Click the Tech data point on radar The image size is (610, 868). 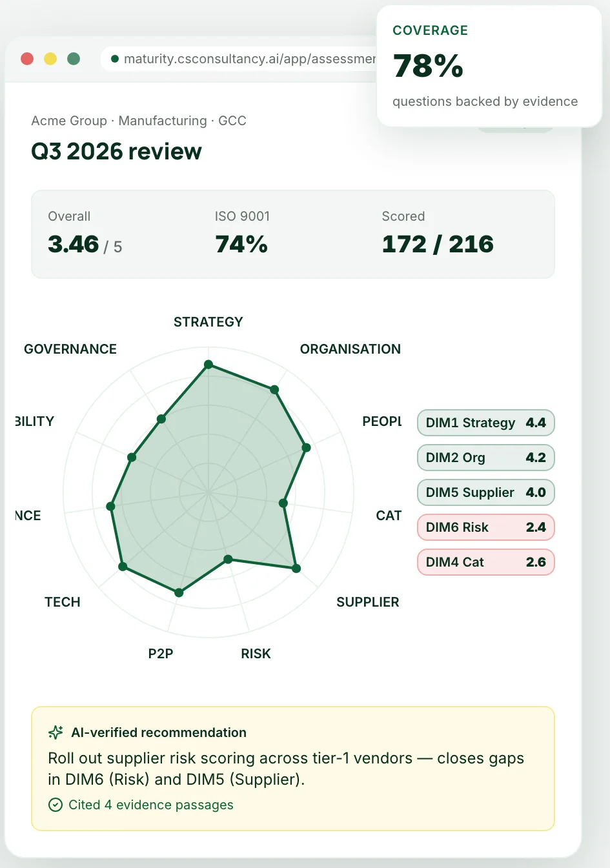(123, 567)
